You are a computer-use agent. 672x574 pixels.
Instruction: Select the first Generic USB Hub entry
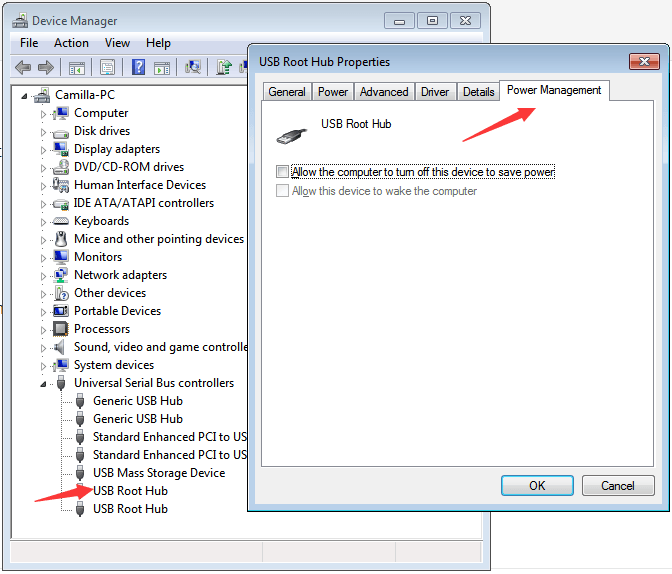pos(138,401)
